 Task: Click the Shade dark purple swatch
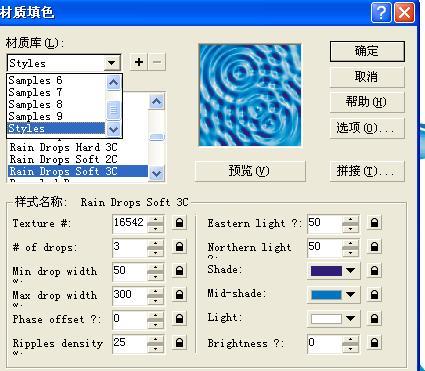[326, 271]
